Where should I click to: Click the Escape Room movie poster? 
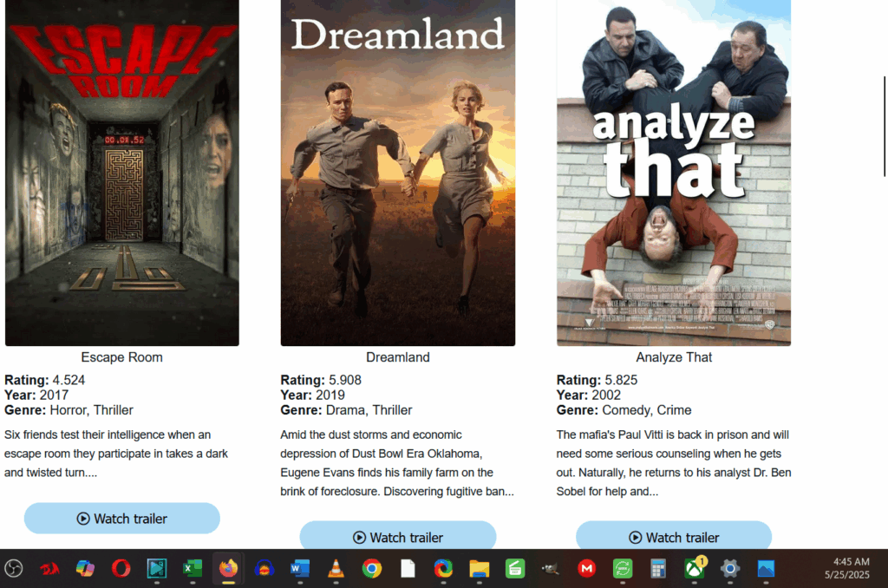point(121,173)
